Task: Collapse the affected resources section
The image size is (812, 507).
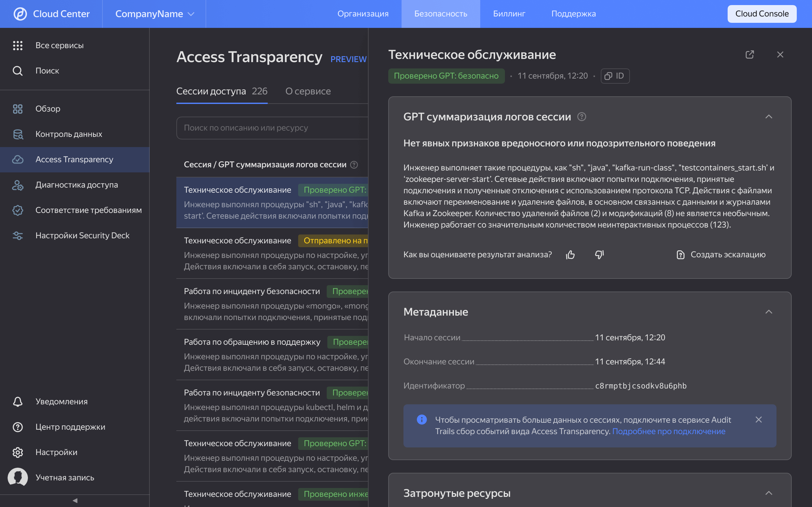Action: pyautogui.click(x=768, y=493)
